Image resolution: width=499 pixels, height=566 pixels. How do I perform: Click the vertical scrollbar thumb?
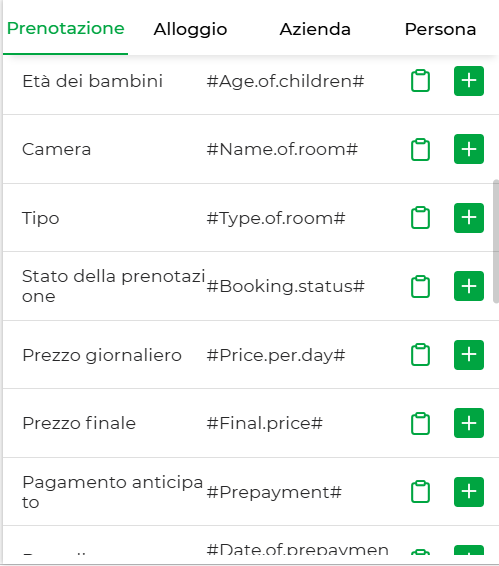pos(496,241)
